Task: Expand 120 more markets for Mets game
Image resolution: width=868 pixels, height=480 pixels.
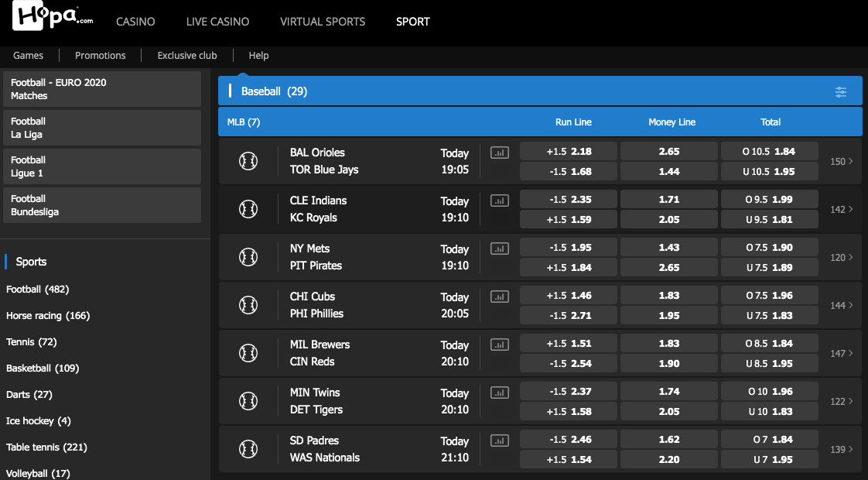Action: click(842, 257)
